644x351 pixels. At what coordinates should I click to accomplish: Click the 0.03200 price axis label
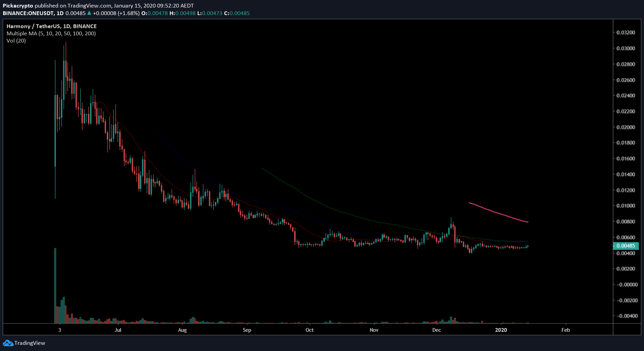pyautogui.click(x=626, y=33)
